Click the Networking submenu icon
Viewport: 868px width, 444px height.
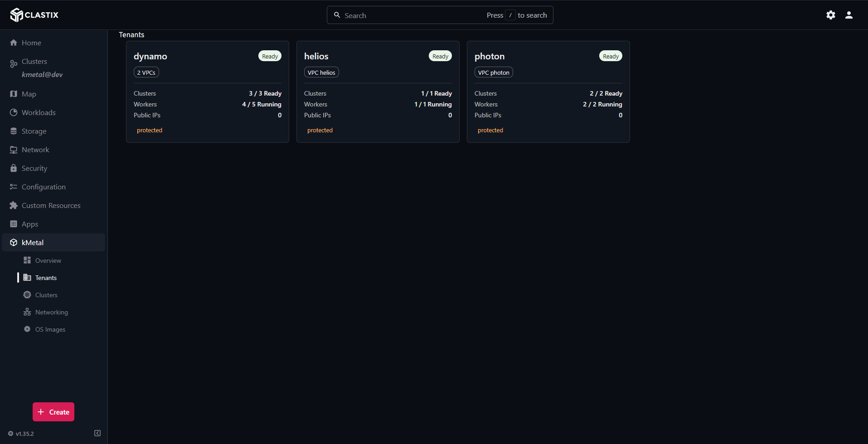(x=27, y=312)
